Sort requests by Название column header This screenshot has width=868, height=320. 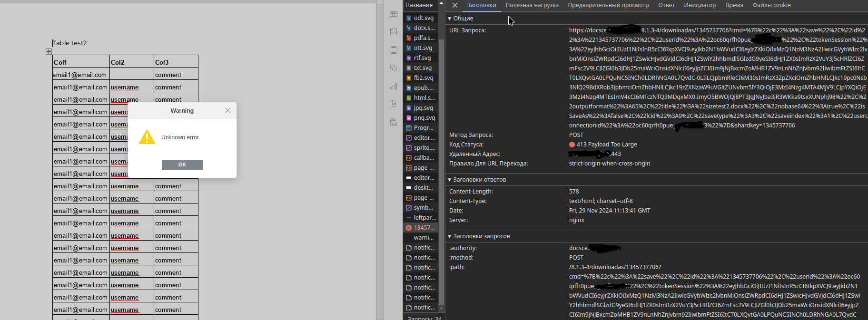pos(419,5)
